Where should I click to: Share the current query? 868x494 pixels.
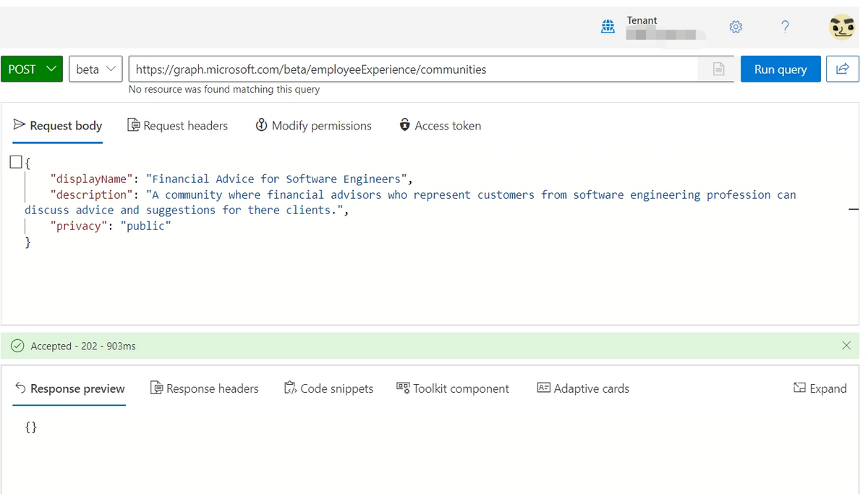pyautogui.click(x=843, y=69)
